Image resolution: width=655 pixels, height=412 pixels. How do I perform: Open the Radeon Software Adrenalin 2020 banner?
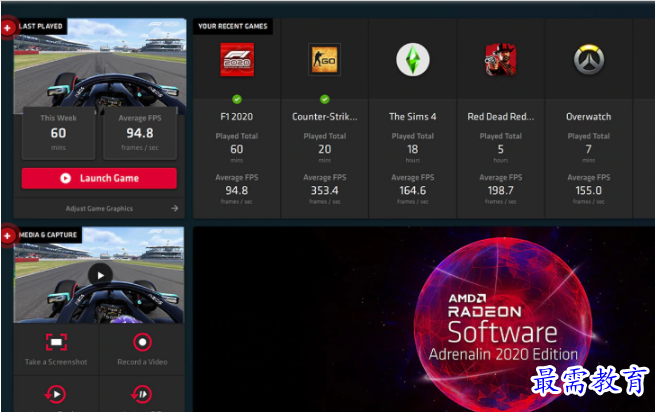pos(424,319)
